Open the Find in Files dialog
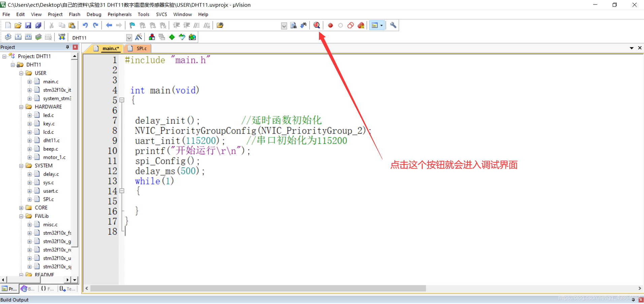 tap(220, 25)
